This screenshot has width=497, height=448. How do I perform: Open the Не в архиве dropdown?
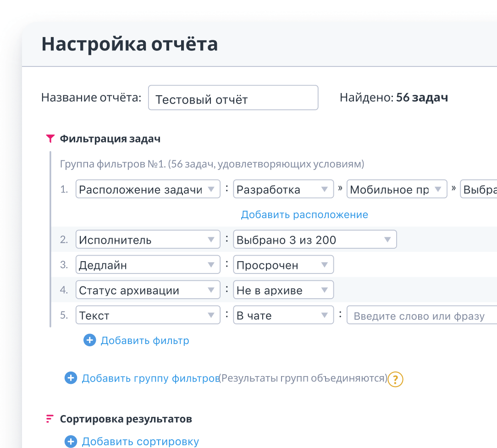283,290
